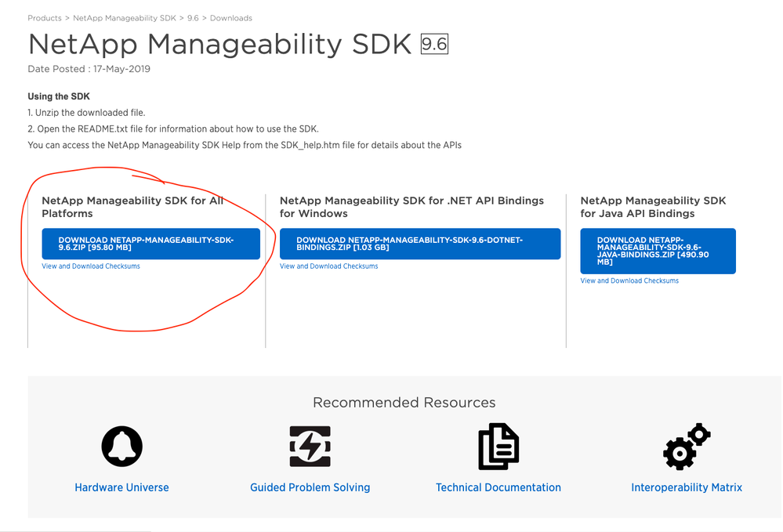783x532 pixels.
Task: View checksums for the .NET API Bindings
Action: tap(328, 266)
